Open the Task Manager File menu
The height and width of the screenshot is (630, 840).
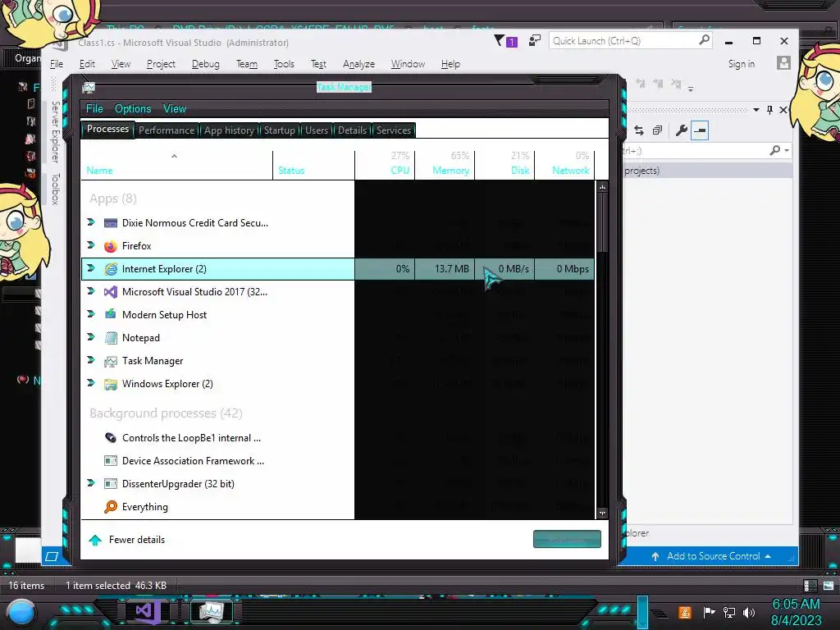click(94, 109)
